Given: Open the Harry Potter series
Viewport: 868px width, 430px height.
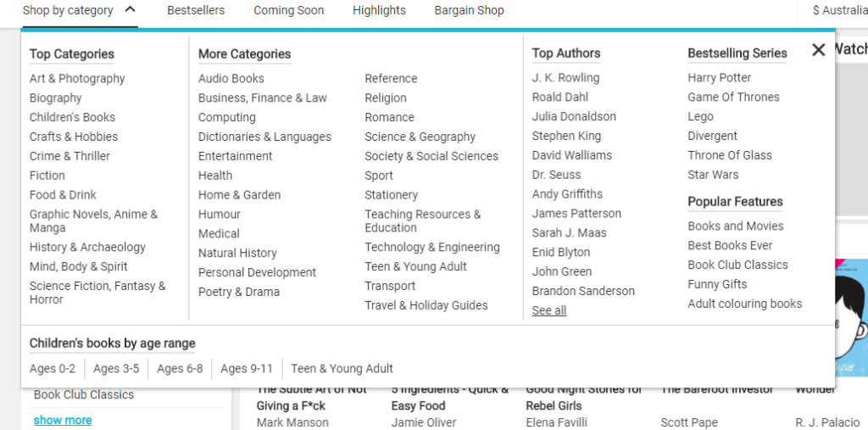Looking at the screenshot, I should pyautogui.click(x=720, y=78).
